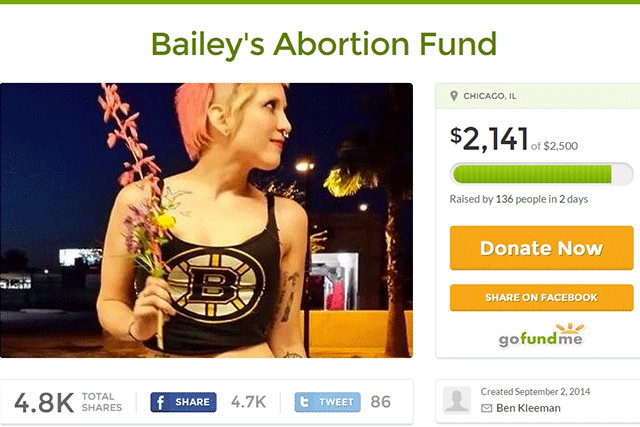Click the Twitter Tweet button
The image size is (640, 427).
click(x=327, y=402)
